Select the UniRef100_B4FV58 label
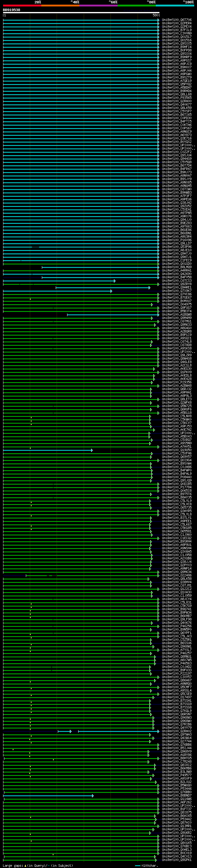The width and height of the screenshot is (197, 868). pos(177,277)
